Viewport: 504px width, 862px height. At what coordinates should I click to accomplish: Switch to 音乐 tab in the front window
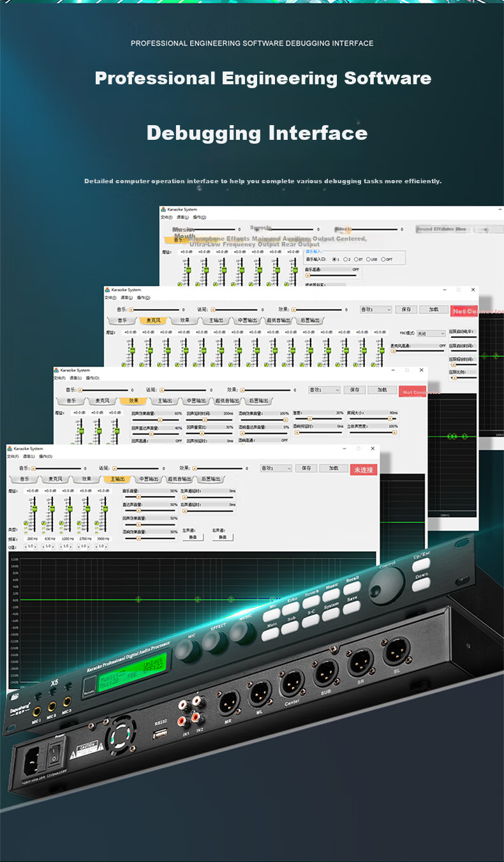(x=24, y=479)
